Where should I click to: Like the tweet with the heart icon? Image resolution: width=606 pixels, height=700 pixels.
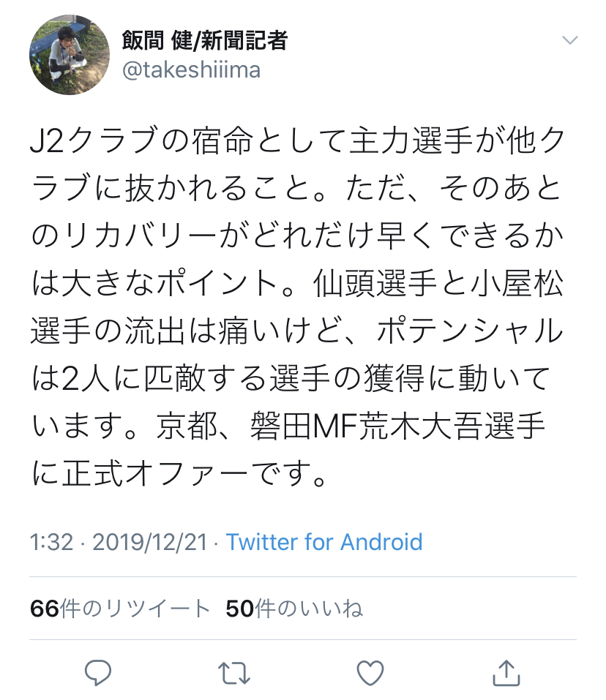point(370,671)
